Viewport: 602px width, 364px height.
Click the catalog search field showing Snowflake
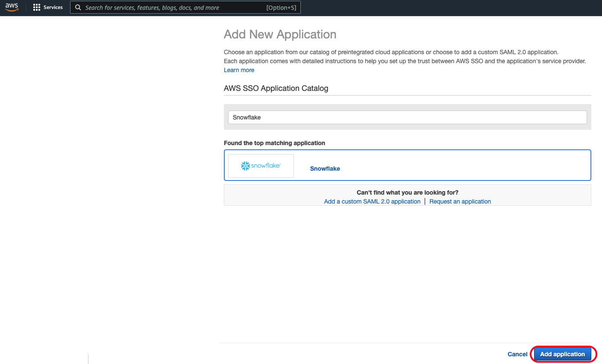coord(407,117)
